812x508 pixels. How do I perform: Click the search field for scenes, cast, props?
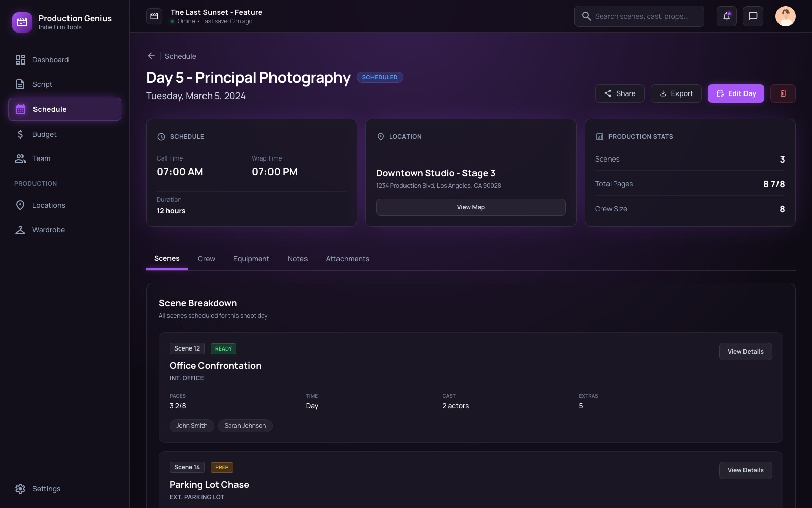tap(639, 16)
